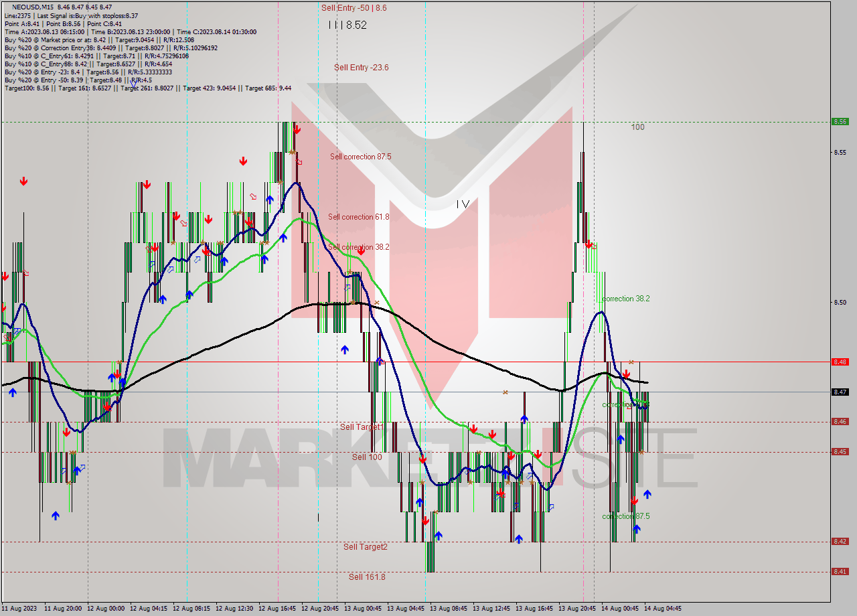
Task: Click the green 8.56 price tag
Action: pyautogui.click(x=840, y=122)
